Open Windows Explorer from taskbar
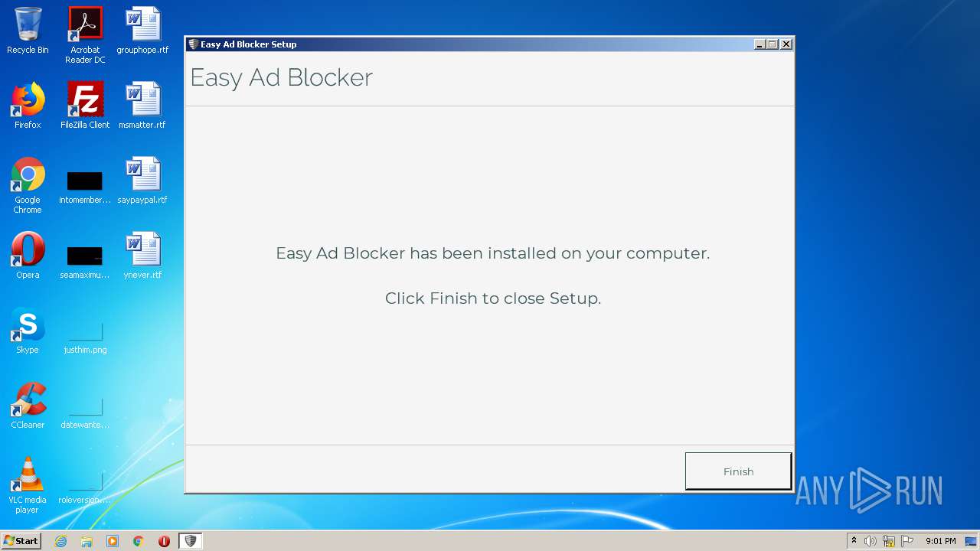This screenshot has height=551, width=980. point(87,541)
